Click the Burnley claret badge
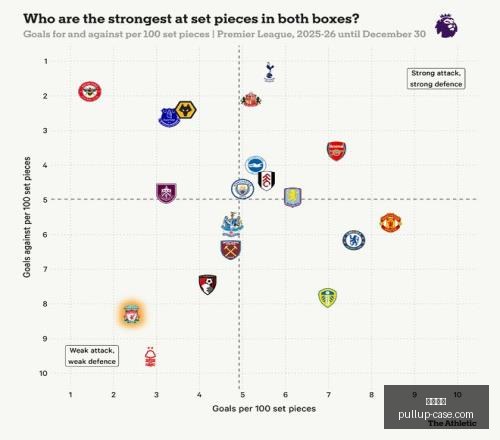This screenshot has width=500, height=440. (166, 193)
